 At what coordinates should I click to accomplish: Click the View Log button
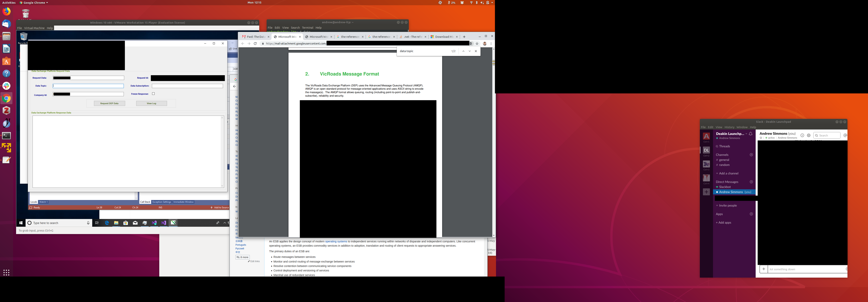pyautogui.click(x=151, y=103)
